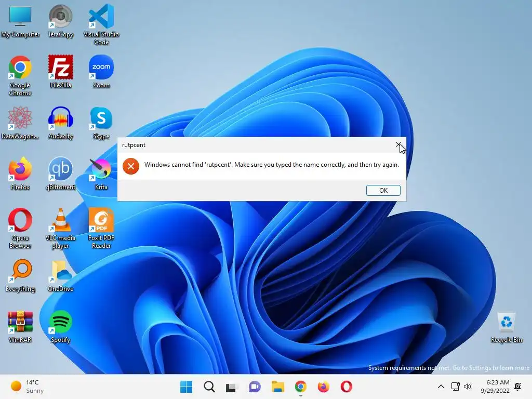Select the Everything search shortcut
Screen dimensions: 532x399
coord(20,275)
